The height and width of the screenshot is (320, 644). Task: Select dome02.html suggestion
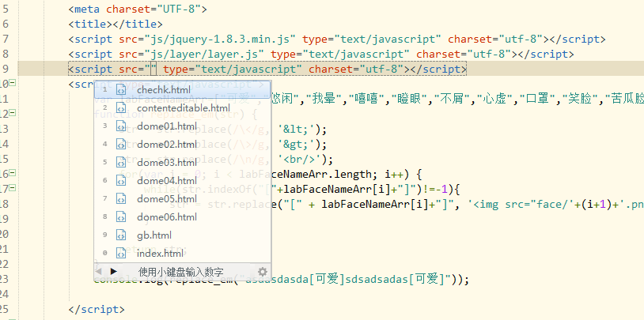(182, 144)
